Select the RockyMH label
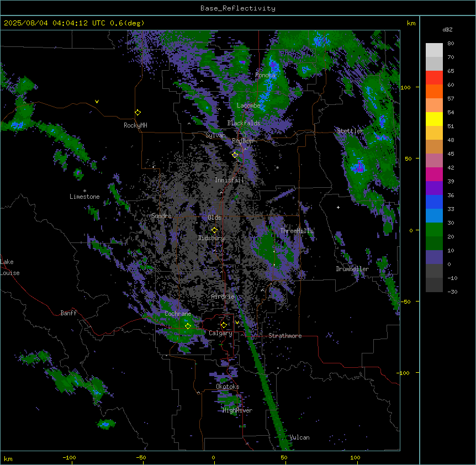The width and height of the screenshot is (476, 465). [135, 125]
